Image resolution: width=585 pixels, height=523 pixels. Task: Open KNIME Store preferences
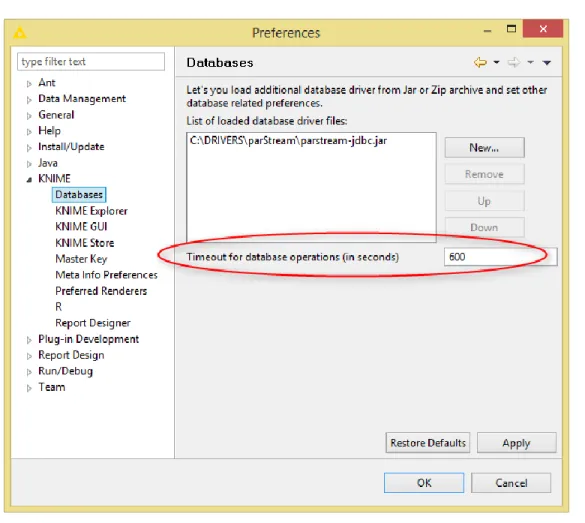coord(85,243)
